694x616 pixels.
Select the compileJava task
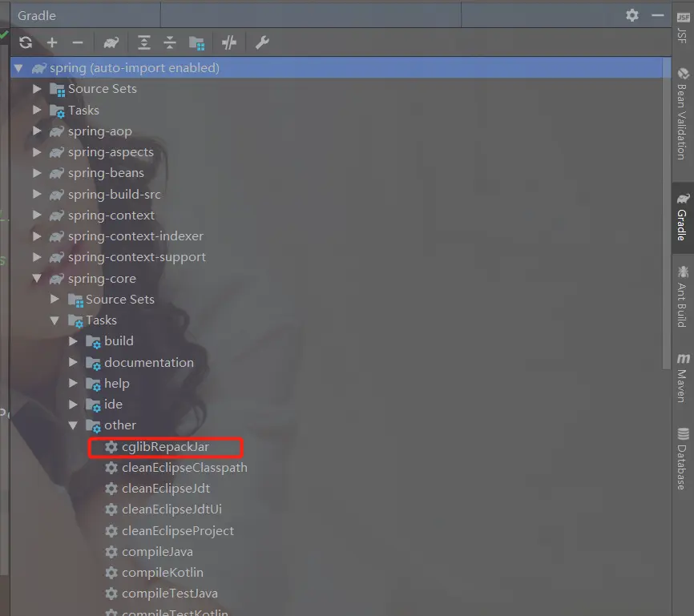[157, 552]
